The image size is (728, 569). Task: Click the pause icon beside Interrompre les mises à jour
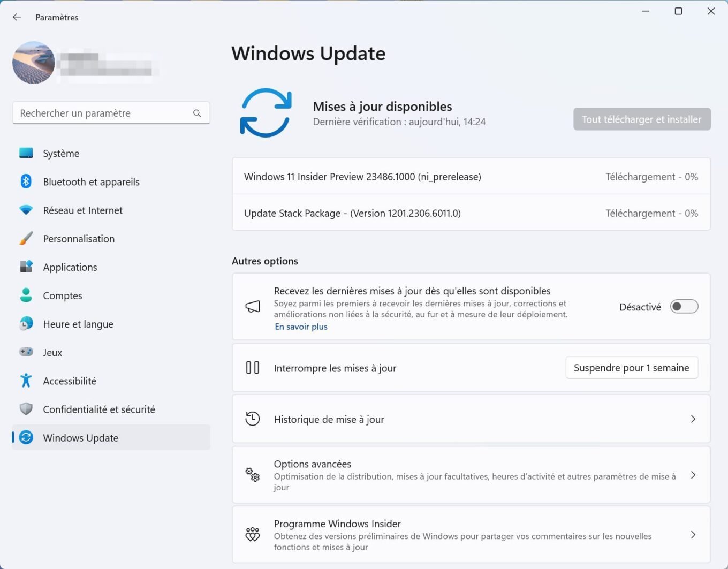coord(253,368)
